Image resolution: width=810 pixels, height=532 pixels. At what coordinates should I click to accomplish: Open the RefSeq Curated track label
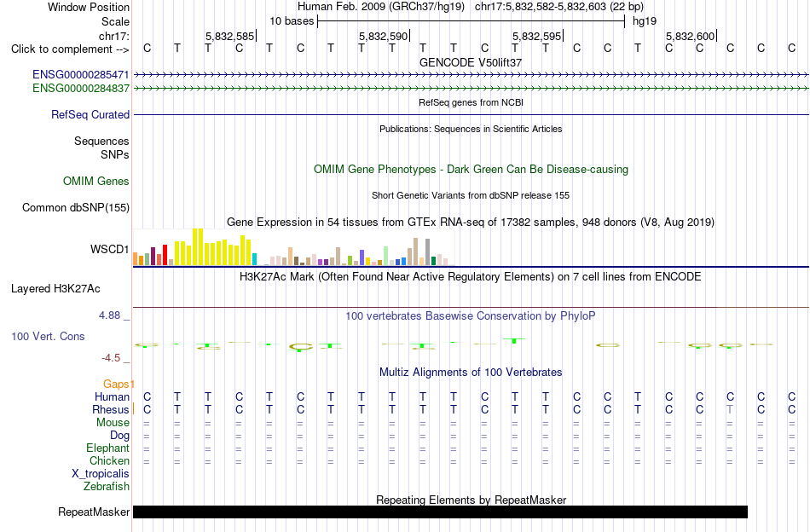click(90, 114)
